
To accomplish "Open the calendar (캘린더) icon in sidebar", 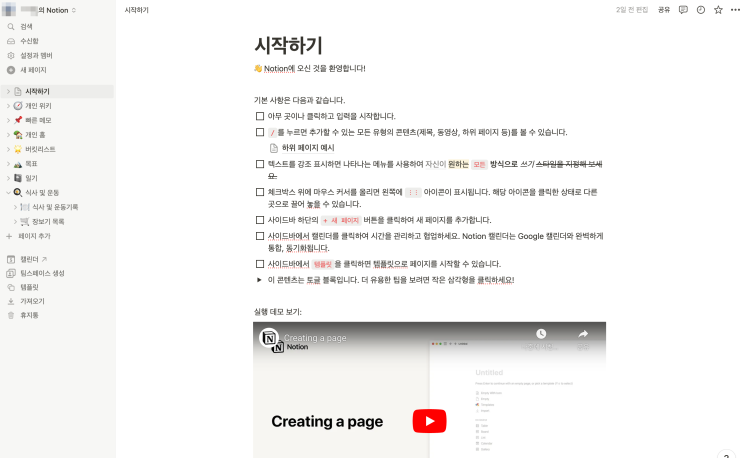I will click(11, 259).
